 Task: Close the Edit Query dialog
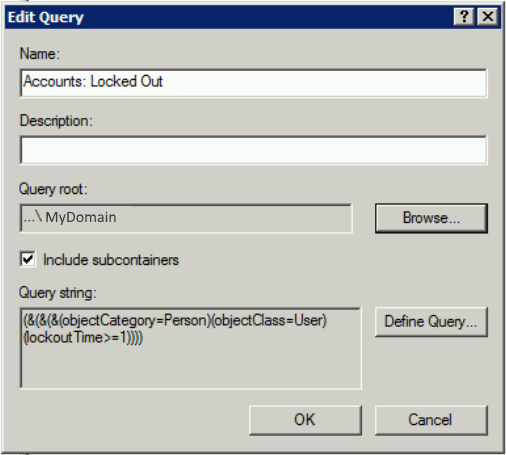(488, 16)
